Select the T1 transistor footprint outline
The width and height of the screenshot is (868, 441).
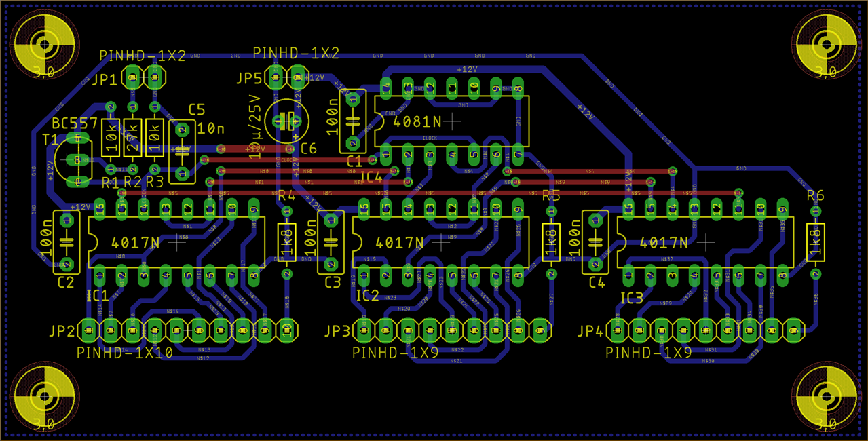pos(73,160)
